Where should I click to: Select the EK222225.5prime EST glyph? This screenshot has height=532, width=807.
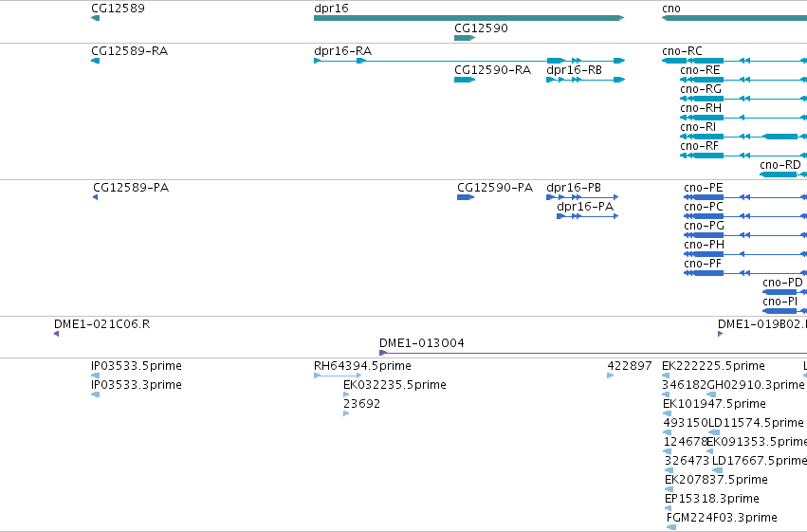pyautogui.click(x=666, y=376)
